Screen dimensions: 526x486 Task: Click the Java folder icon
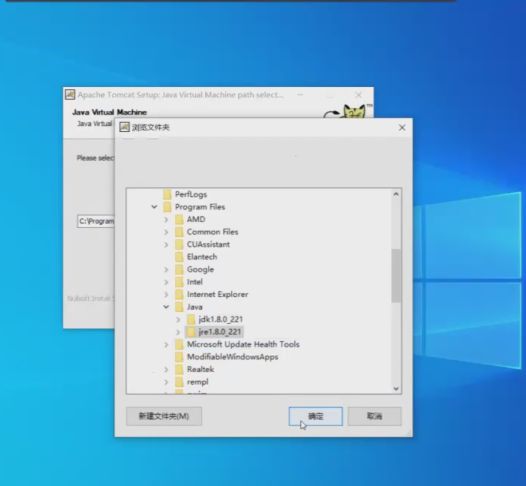(x=179, y=307)
